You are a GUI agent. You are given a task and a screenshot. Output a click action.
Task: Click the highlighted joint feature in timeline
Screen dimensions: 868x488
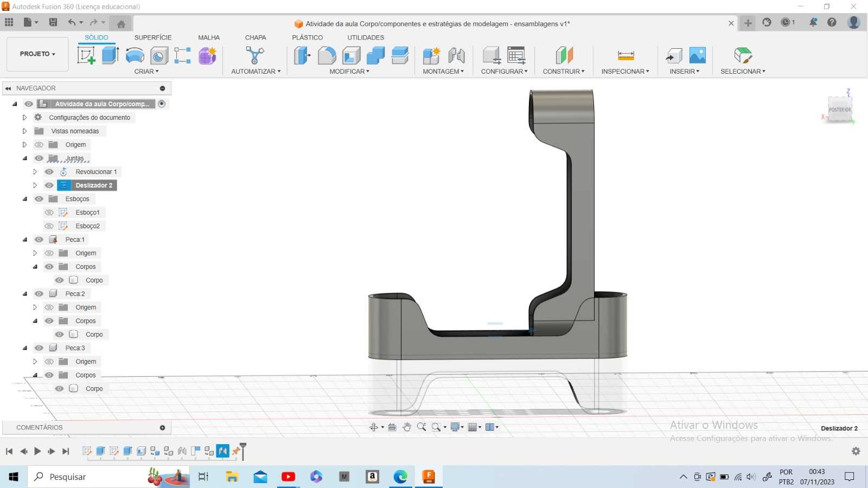[x=223, y=451]
